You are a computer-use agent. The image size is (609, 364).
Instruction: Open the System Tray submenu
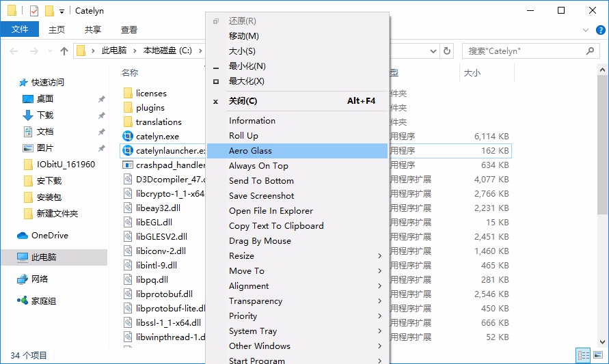[297, 331]
